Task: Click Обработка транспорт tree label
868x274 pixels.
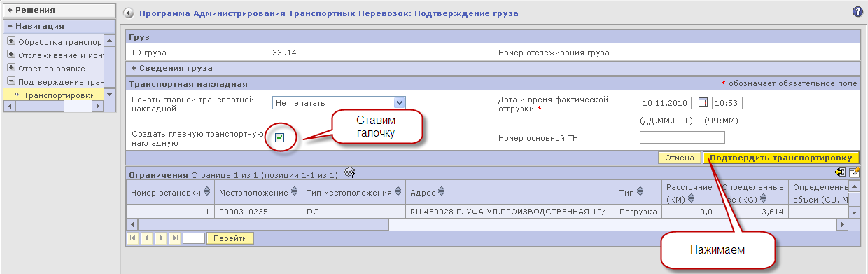Action: coord(62,41)
